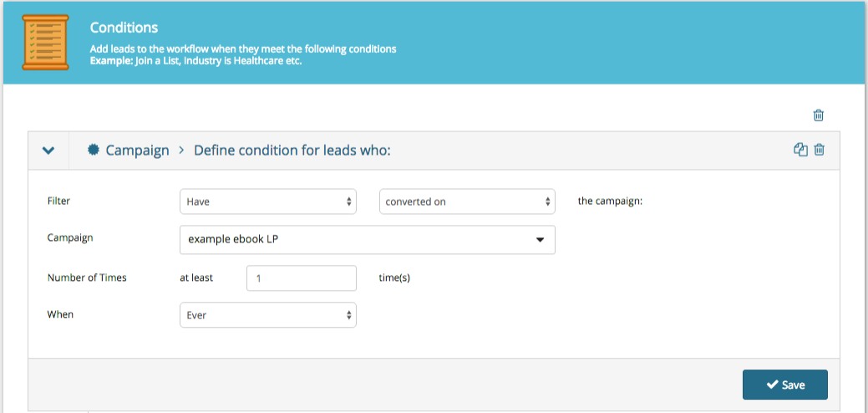Viewport: 868px width, 413px height.
Task: Open the Have filter dropdown
Action: [x=268, y=201]
